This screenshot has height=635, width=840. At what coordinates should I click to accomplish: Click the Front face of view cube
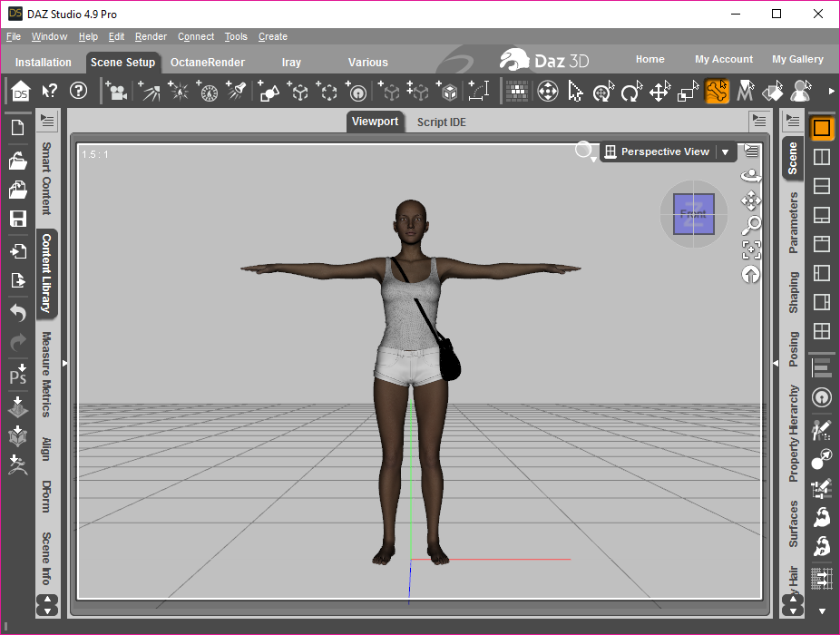(x=693, y=215)
